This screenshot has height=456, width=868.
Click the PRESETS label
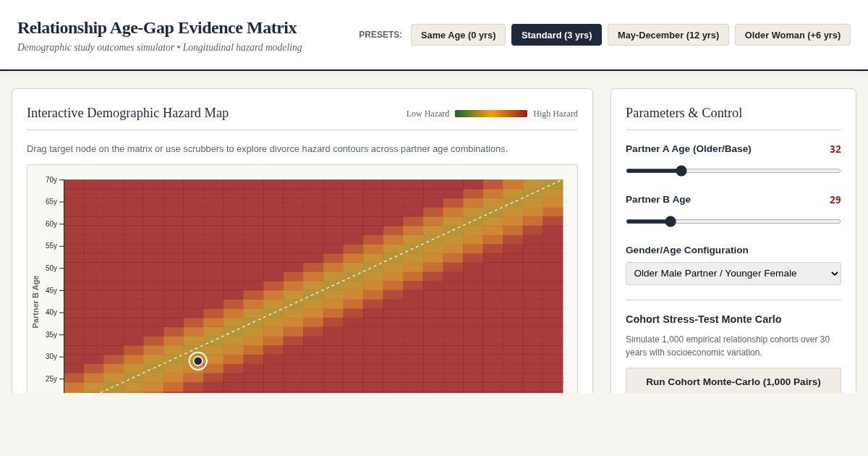[380, 35]
